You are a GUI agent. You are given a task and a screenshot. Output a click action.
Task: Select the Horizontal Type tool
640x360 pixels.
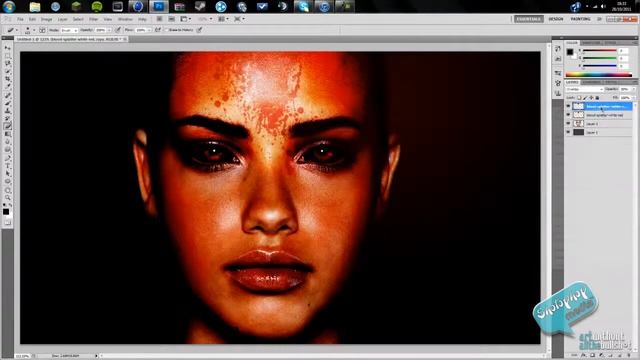8,166
